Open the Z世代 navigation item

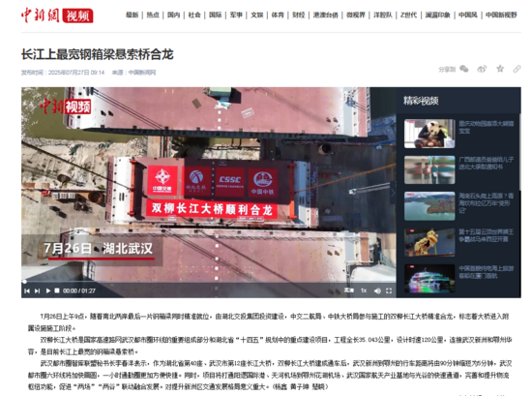click(408, 15)
